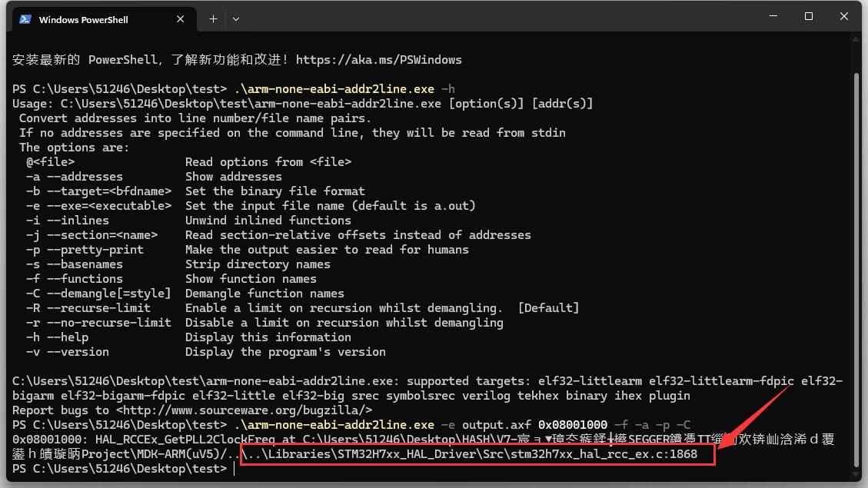
Task: Open a new terminal tab
Action: coord(213,19)
